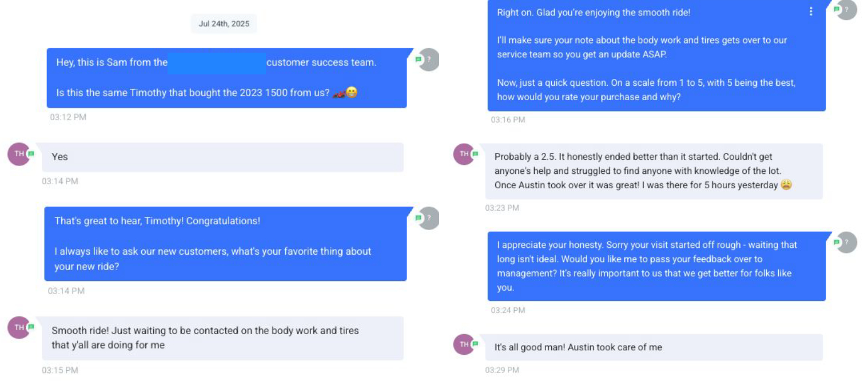Click the agent avatar beside the "That's great to hear" message

(429, 218)
